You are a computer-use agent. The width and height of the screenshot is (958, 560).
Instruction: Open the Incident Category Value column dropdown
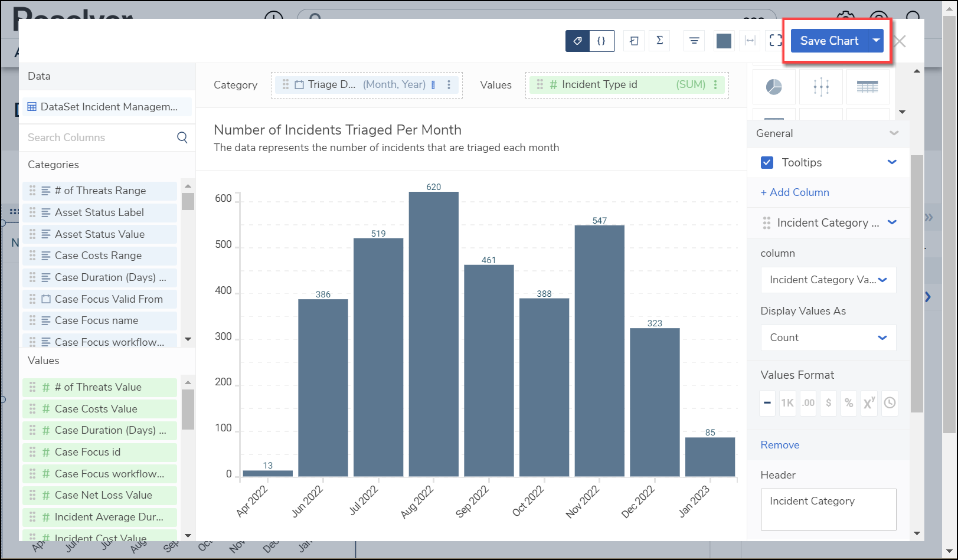tap(828, 280)
